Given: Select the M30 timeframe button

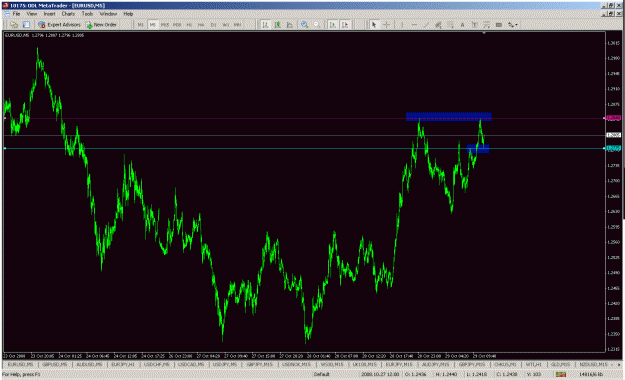Looking at the screenshot, I should pos(177,25).
